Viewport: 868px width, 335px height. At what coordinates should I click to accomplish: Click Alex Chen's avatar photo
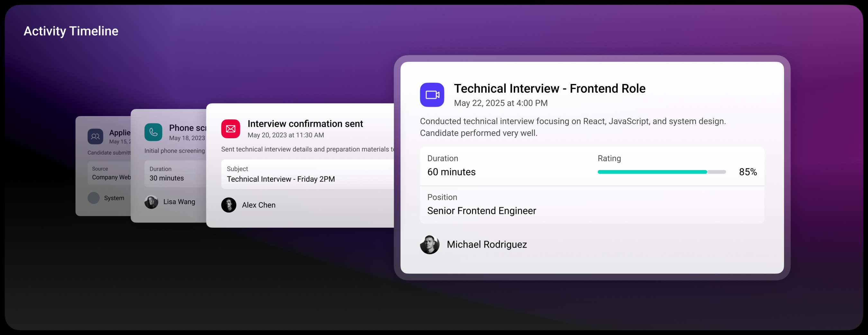click(x=229, y=205)
